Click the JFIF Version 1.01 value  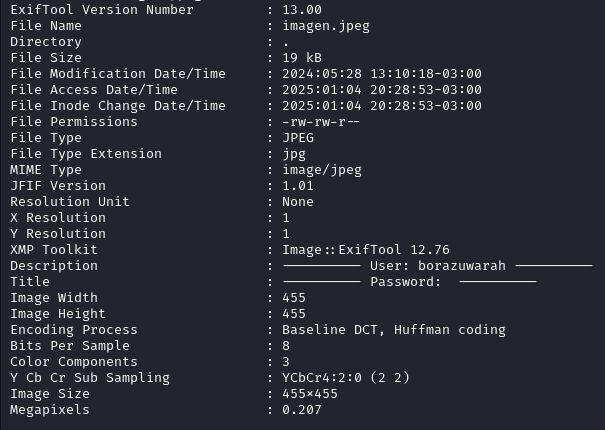pos(298,186)
